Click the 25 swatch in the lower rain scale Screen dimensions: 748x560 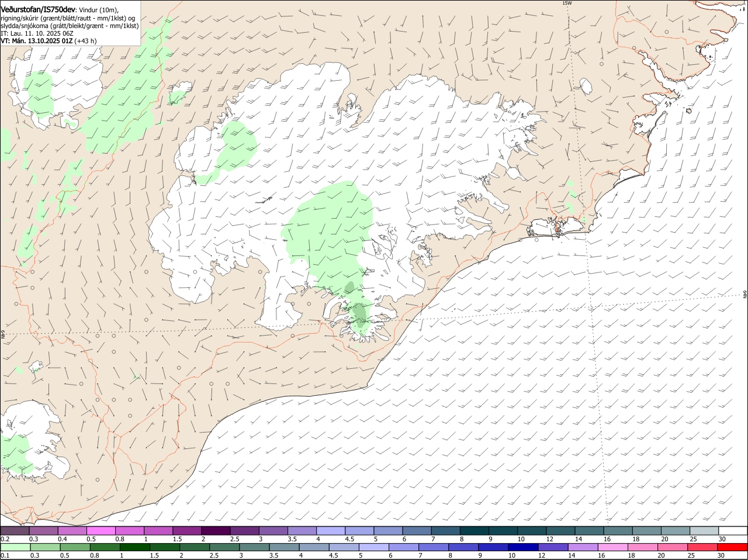703,547
